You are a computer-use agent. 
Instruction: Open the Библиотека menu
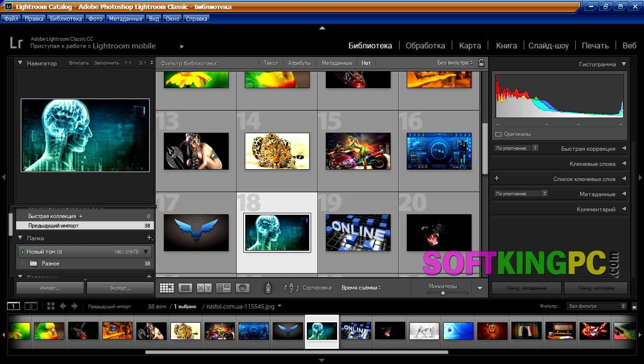66,19
